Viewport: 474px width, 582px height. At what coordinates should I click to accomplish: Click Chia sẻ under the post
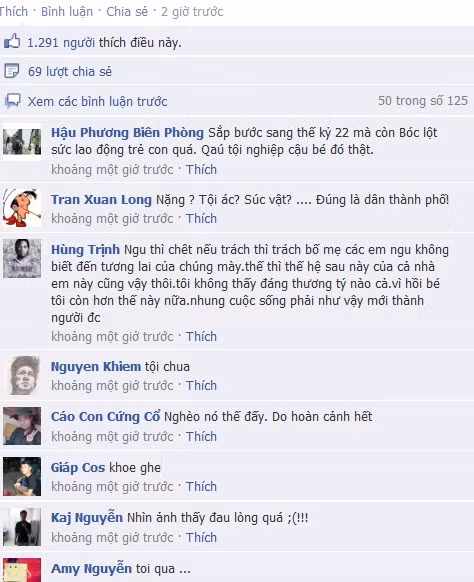click(127, 12)
